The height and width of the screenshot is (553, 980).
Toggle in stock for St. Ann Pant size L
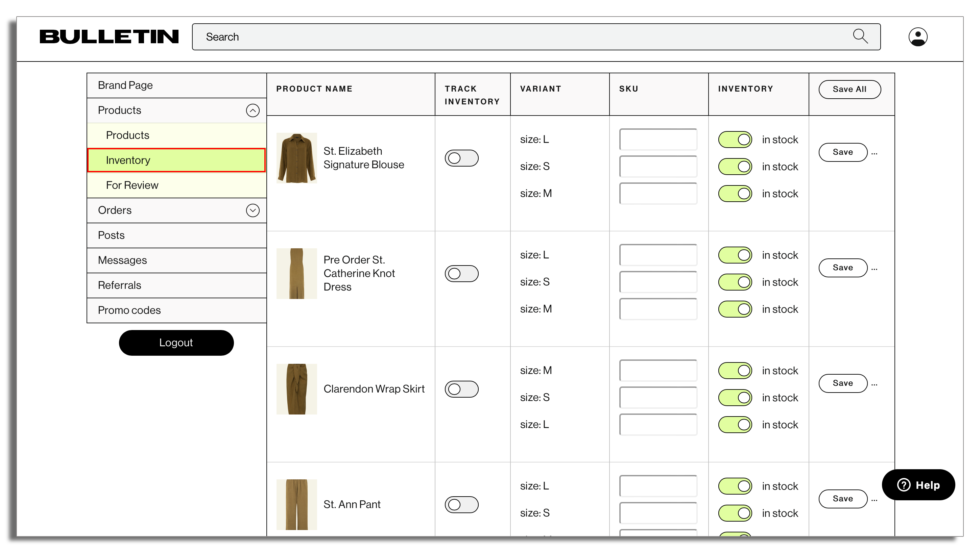735,486
